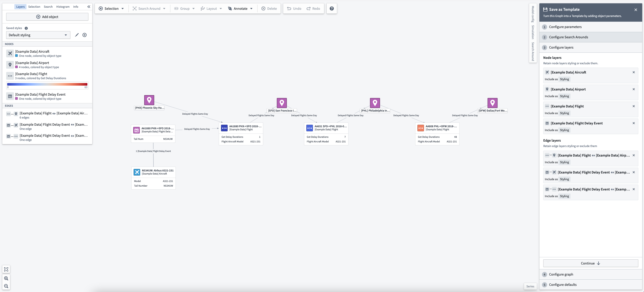Open the Simulation side tab
Image resolution: width=644 pixels, height=292 pixels.
[x=533, y=32]
